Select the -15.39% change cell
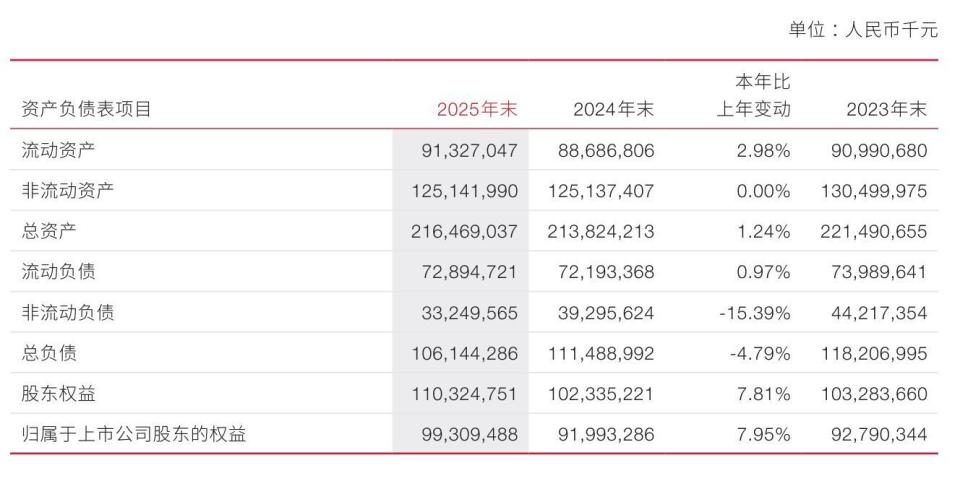Screen dimensions: 960x481 756,313
